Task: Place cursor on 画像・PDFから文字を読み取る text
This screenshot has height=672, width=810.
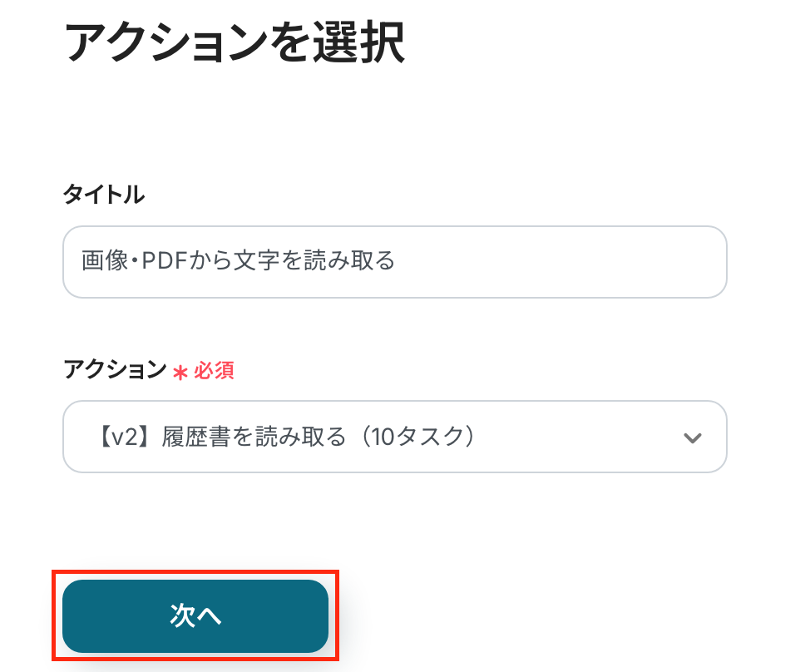Action: click(x=238, y=262)
